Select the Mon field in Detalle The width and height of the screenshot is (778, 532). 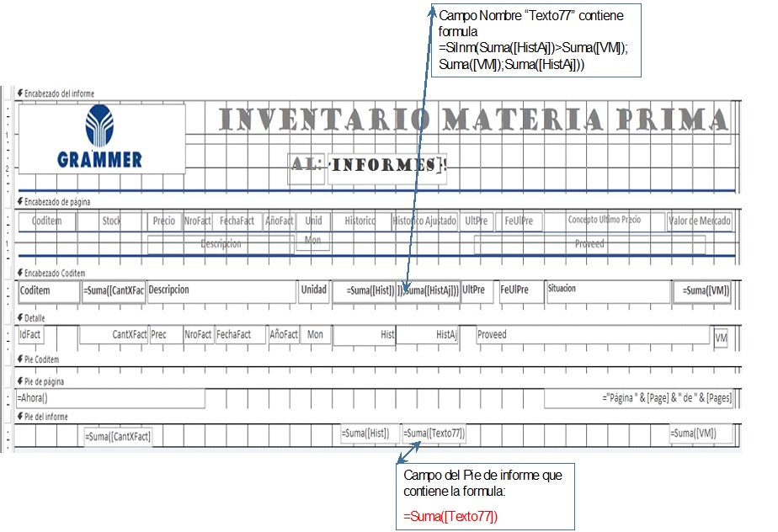click(x=317, y=335)
